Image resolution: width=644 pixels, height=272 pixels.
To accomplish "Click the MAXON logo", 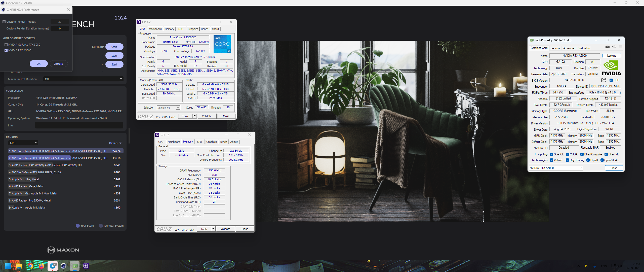I will [63, 250].
